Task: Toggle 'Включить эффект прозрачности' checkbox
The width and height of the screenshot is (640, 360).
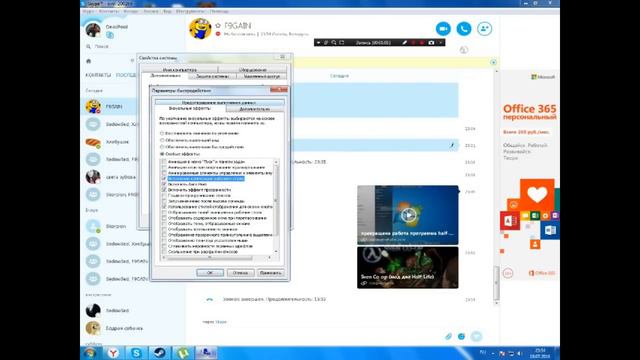Action: pyautogui.click(x=164, y=190)
